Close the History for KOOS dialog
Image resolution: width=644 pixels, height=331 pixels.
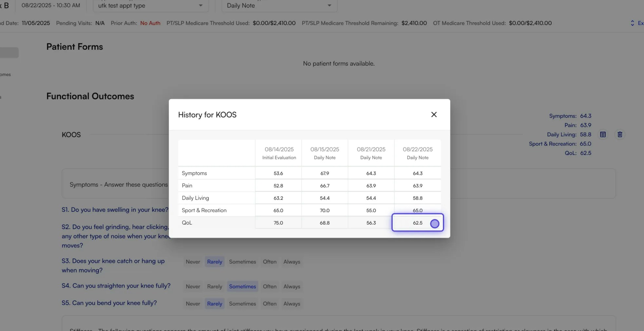[x=434, y=114]
